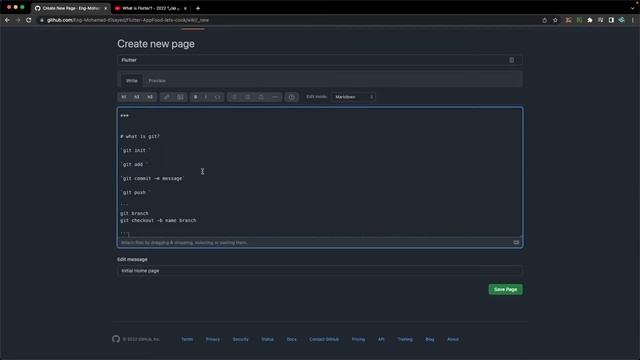Viewport: 640px width, 360px height.
Task: Click the '# what is git?' line
Action: [x=140, y=136]
